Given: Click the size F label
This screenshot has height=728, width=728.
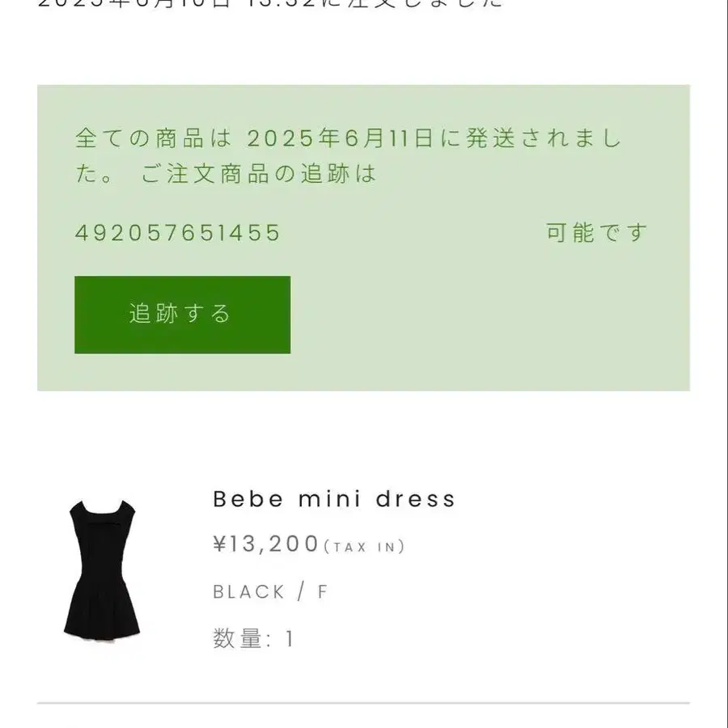Looking at the screenshot, I should click(x=323, y=592).
